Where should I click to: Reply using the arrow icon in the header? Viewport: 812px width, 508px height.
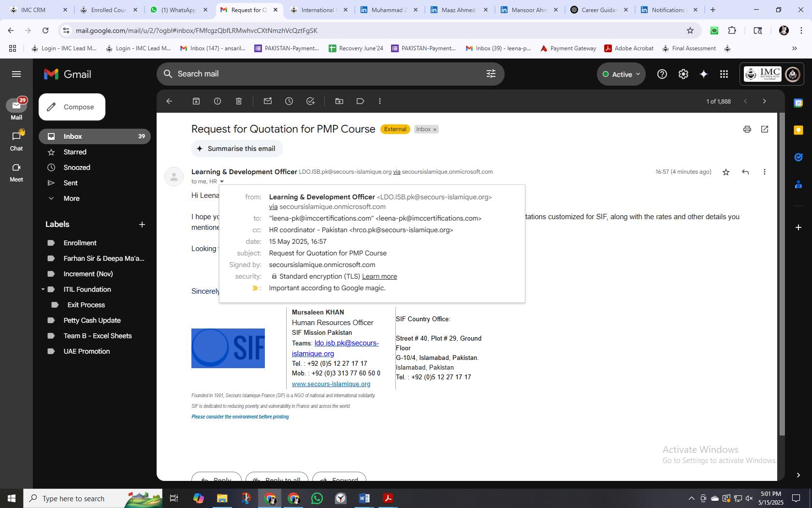pyautogui.click(x=745, y=172)
